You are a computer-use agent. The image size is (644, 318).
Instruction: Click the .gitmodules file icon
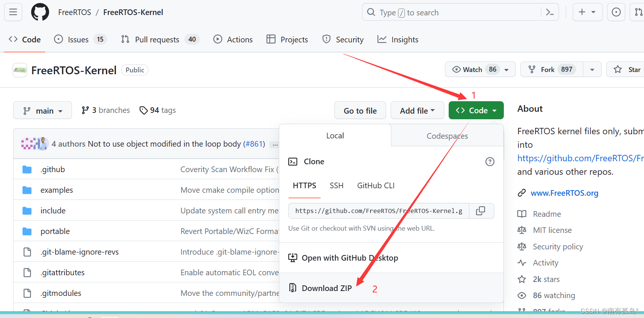click(27, 293)
